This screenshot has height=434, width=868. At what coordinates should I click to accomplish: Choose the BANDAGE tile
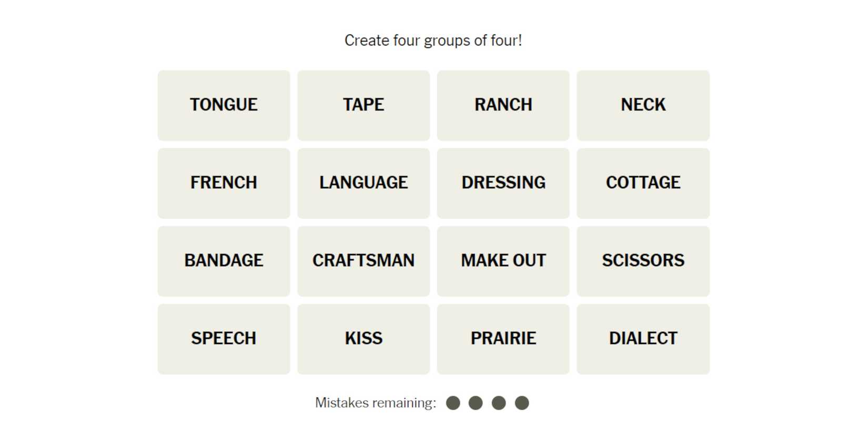(x=224, y=261)
